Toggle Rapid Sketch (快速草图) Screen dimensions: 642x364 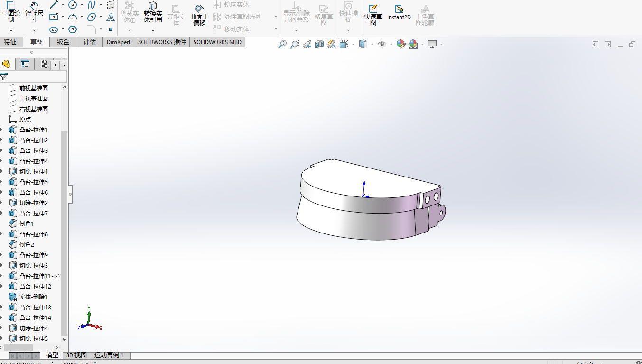373,12
